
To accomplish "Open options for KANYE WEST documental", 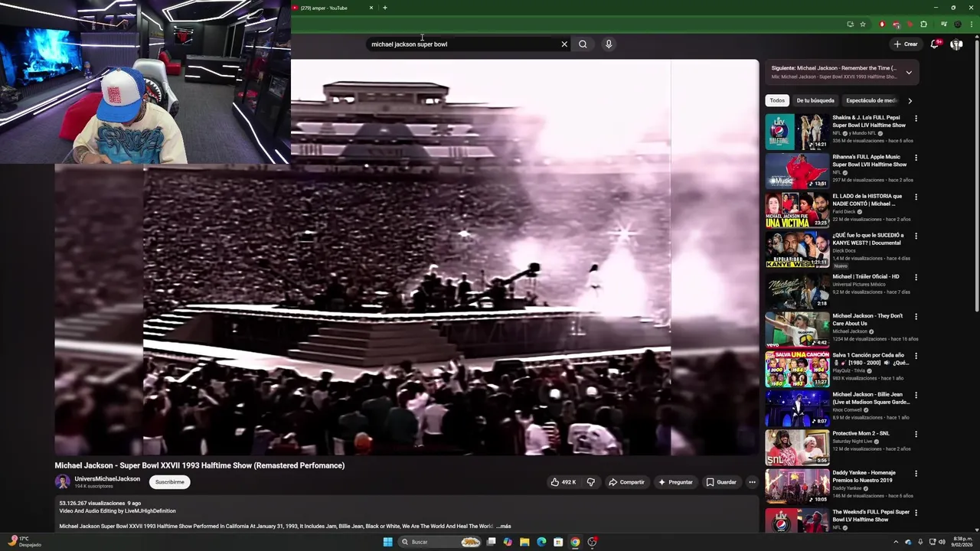I will coord(916,236).
